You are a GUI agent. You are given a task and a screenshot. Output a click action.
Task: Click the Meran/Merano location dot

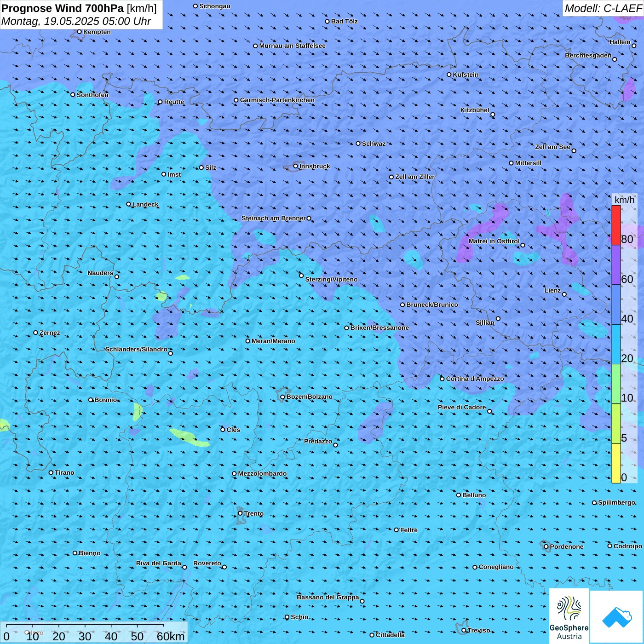point(248,341)
